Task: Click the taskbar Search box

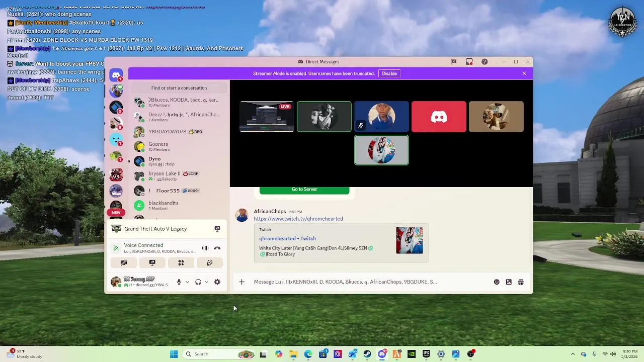Action: click(x=219, y=354)
